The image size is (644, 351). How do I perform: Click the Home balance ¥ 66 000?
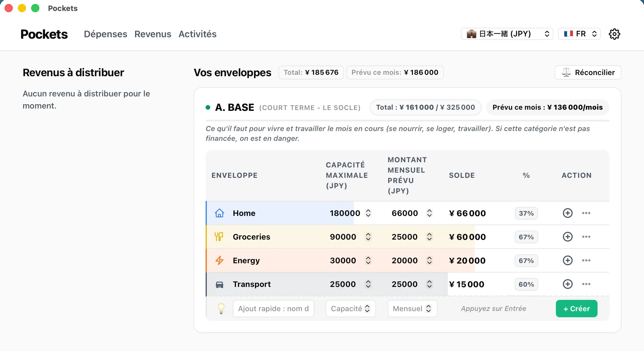[x=467, y=213]
